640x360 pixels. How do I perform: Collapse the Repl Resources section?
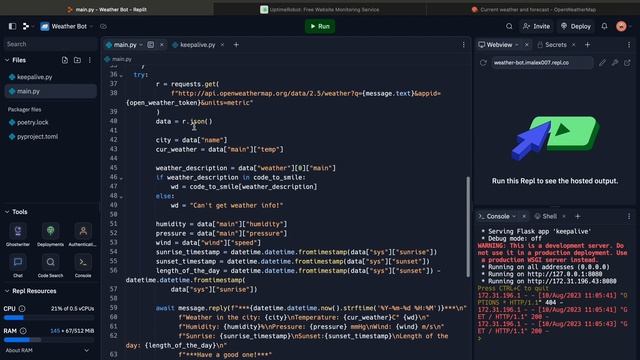click(x=7, y=291)
